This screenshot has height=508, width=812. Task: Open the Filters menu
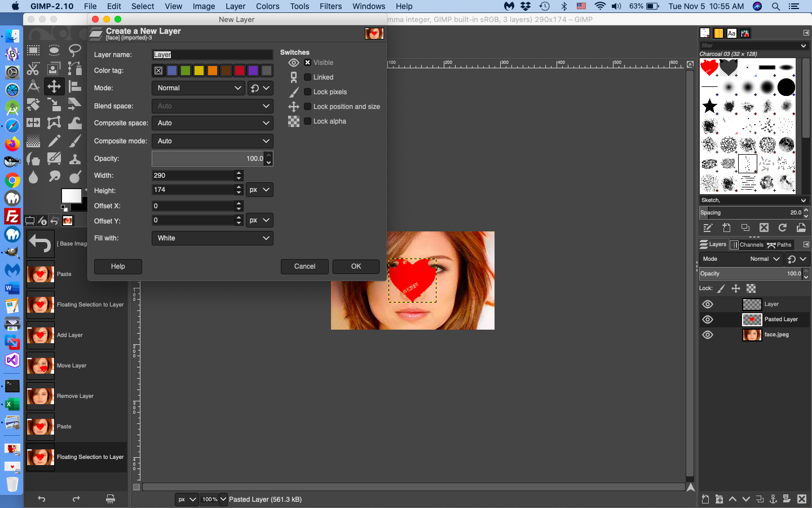(330, 6)
